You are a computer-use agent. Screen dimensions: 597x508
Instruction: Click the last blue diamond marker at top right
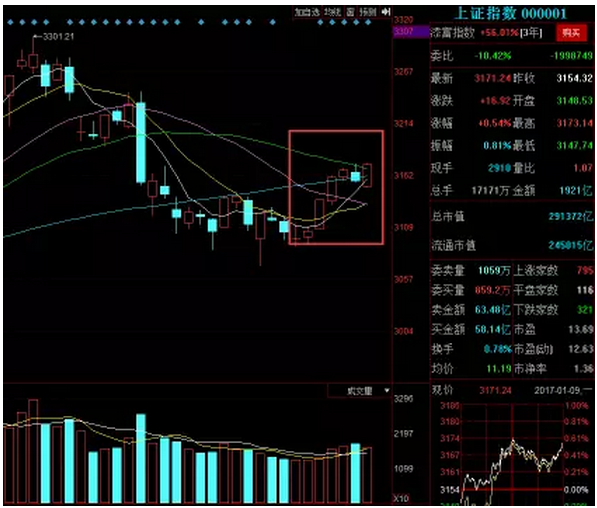[368, 22]
